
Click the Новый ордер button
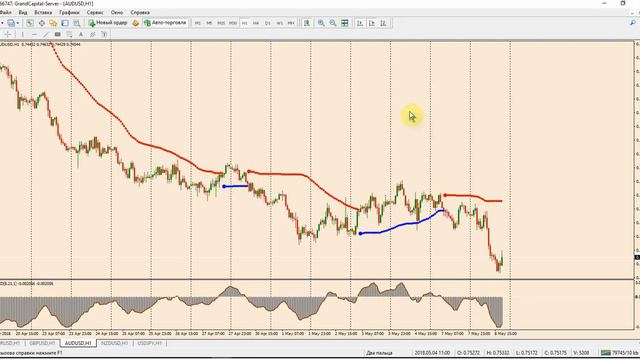tap(108, 23)
